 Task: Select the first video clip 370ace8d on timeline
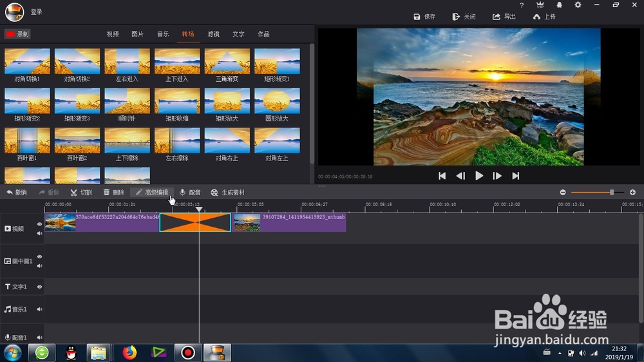pos(102,222)
